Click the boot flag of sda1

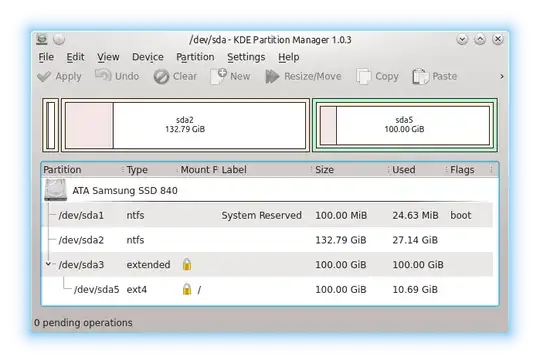[460, 215]
